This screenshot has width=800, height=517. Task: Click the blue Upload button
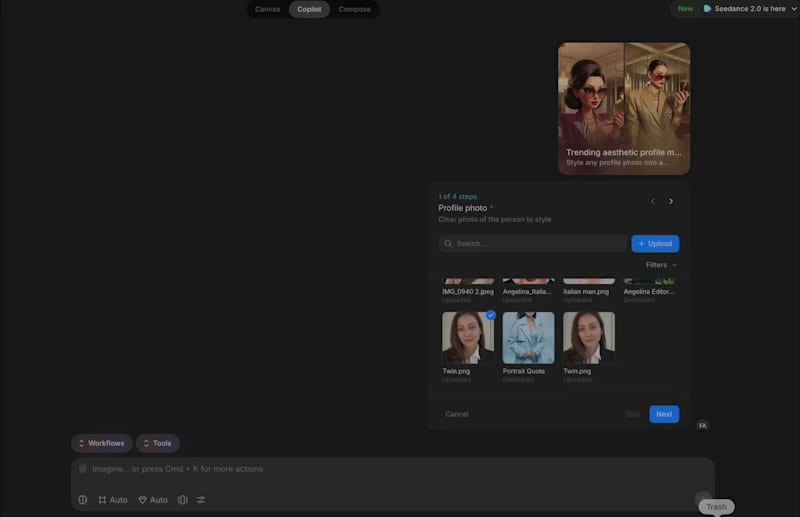pyautogui.click(x=655, y=243)
